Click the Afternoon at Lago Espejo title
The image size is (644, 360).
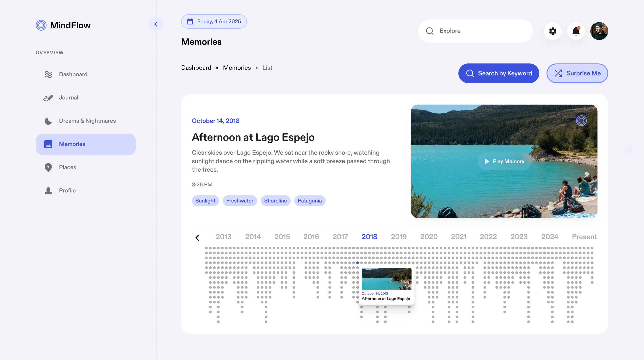coord(253,137)
